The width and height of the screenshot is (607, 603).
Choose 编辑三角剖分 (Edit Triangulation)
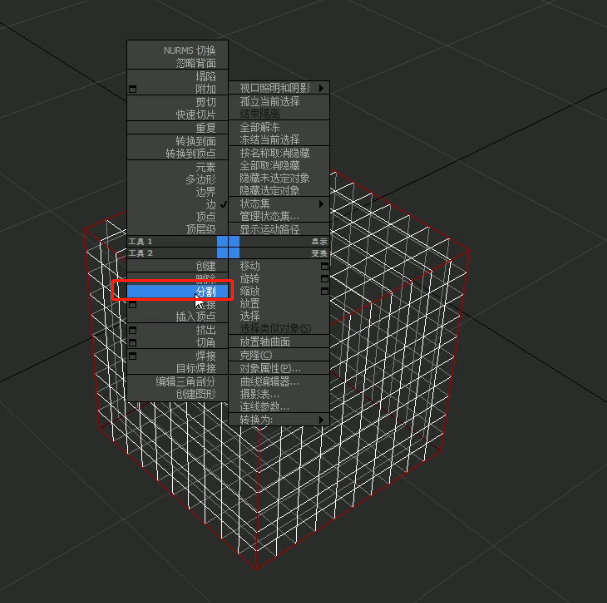tap(186, 382)
